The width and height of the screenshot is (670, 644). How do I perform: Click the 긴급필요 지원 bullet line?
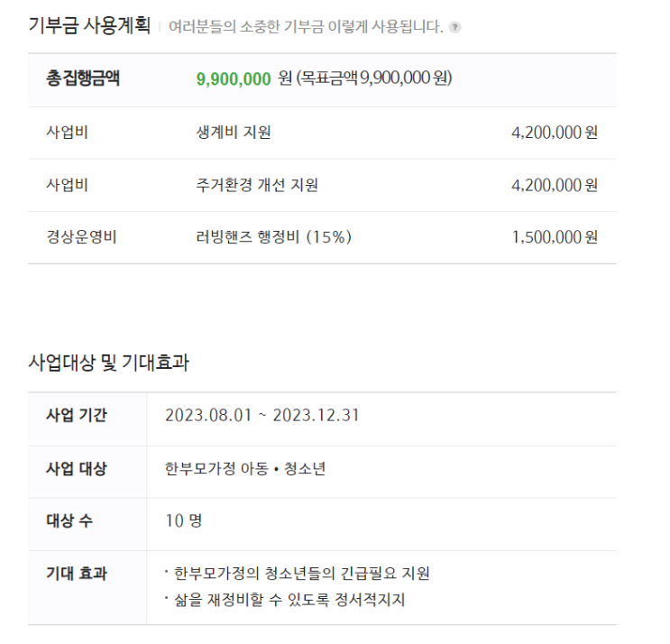(x=298, y=574)
